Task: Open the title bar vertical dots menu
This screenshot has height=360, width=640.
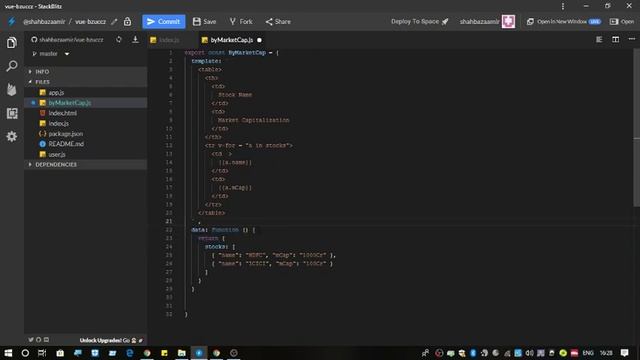Action: (563, 6)
